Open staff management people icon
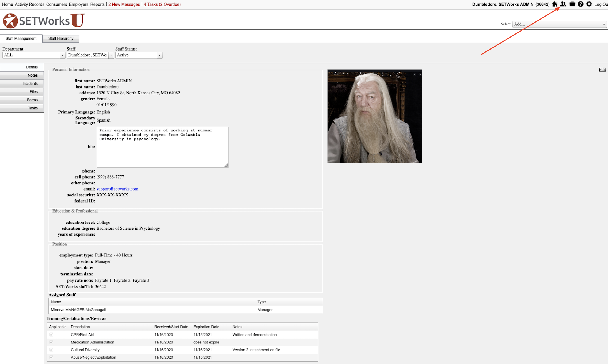Viewport: 608px width, 364px height. pos(563,4)
